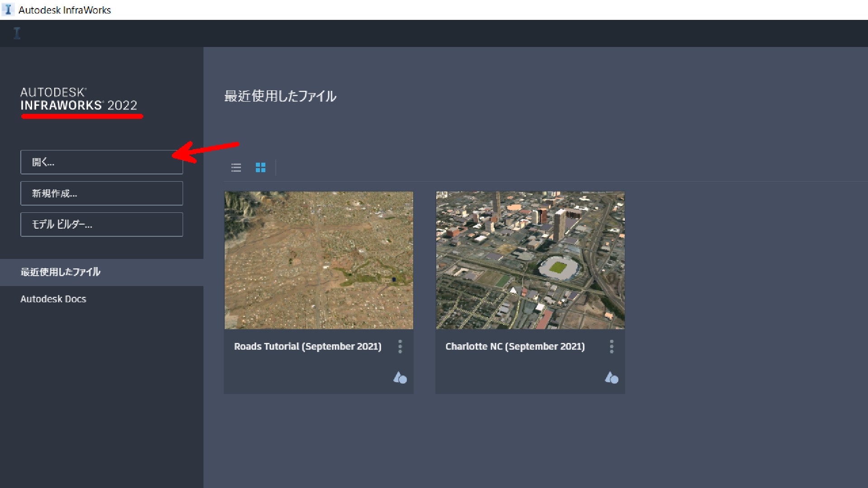Image resolution: width=868 pixels, height=488 pixels.
Task: Open options menu for Roads Tutorial model
Action: coord(400,347)
